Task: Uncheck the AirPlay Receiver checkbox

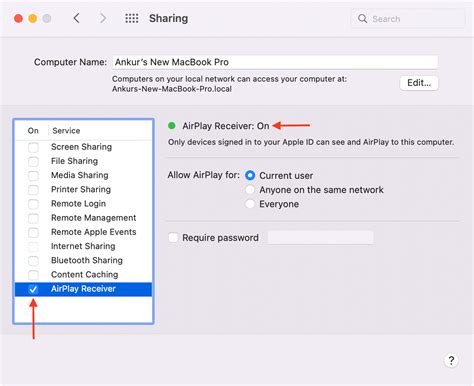Action: [x=33, y=289]
